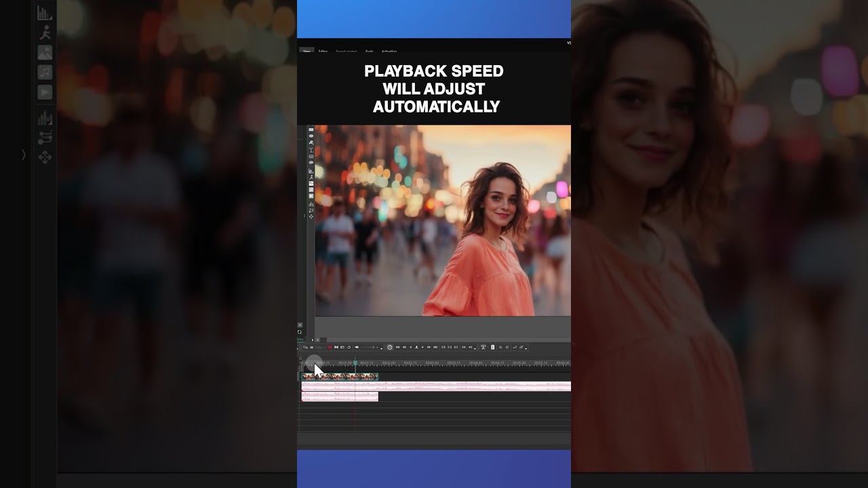Viewport: 868px width, 488px height.
Task: Click the 00:03.00 mark on timeline ruler
Action: (432, 363)
